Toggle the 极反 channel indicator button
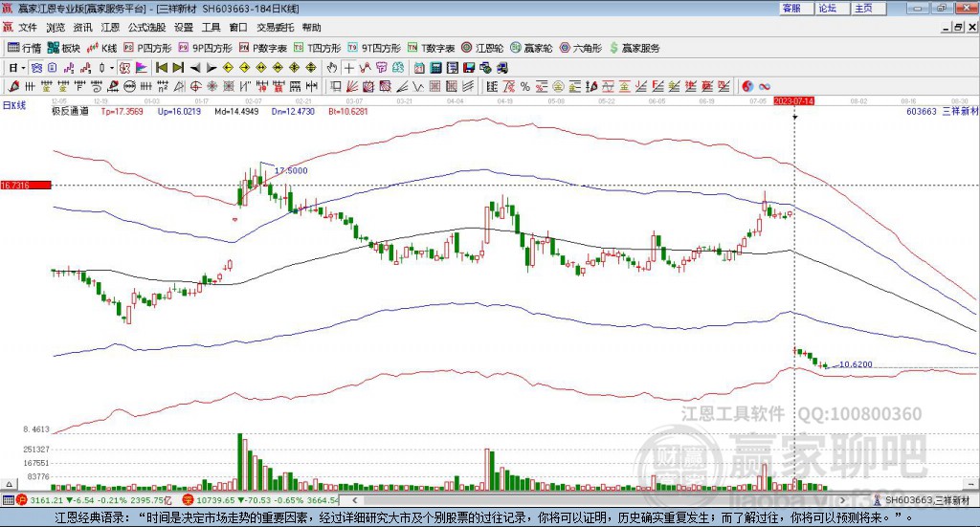Image resolution: width=980 pixels, height=527 pixels. coord(125,68)
